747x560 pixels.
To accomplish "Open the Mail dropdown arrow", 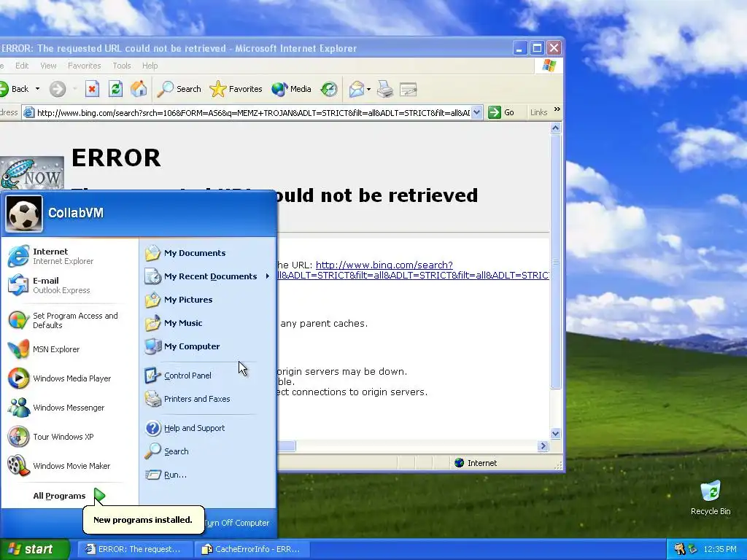I will 368,89.
